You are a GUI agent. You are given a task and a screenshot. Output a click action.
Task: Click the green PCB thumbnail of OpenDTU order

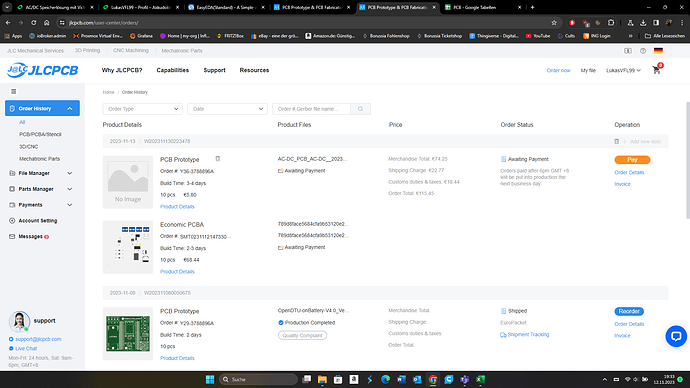click(128, 333)
